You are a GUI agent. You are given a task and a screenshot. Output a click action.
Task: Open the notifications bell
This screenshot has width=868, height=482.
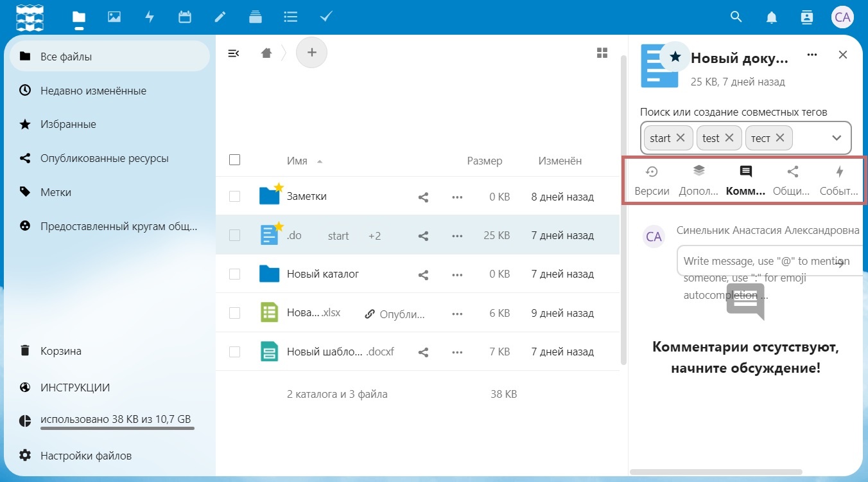click(772, 17)
